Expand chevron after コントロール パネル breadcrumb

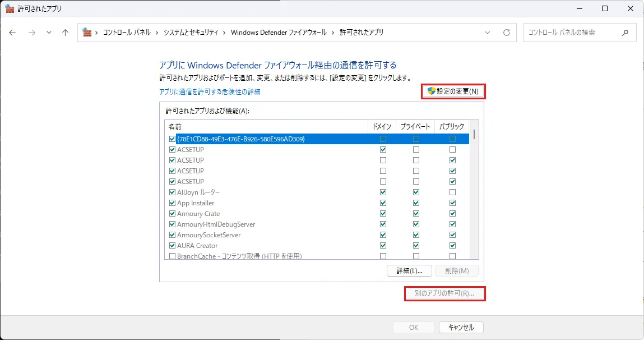[157, 33]
